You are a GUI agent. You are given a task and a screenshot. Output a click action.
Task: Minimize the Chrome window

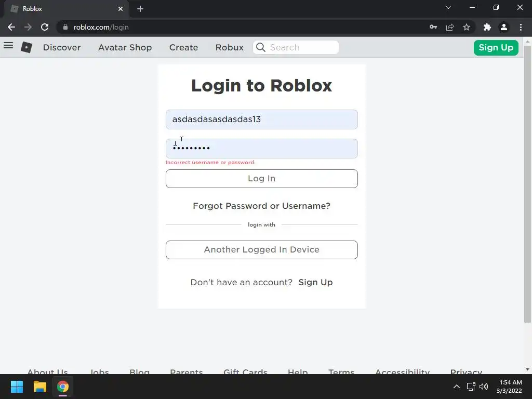472,7
